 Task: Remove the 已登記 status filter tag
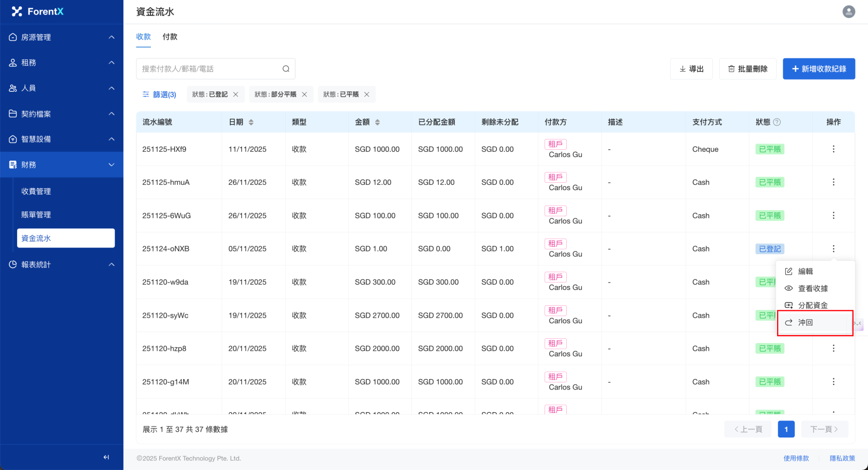click(236, 95)
